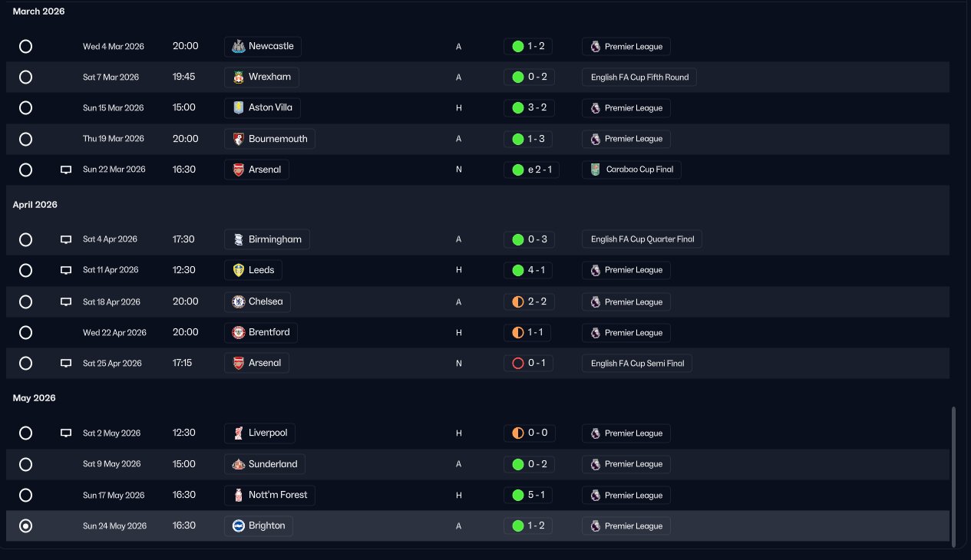This screenshot has width=971, height=560.
Task: Click the green win indicator on the Leeds result
Action: pyautogui.click(x=518, y=270)
